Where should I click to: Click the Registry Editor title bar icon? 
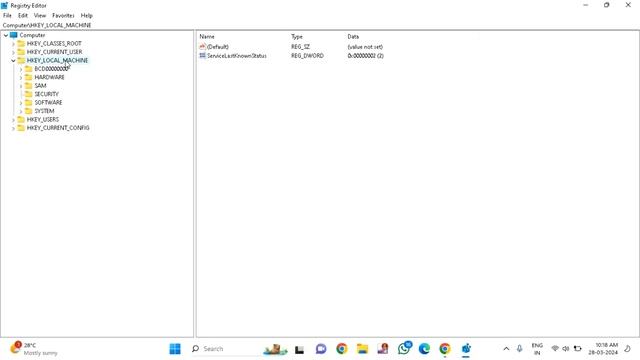pyautogui.click(x=5, y=5)
